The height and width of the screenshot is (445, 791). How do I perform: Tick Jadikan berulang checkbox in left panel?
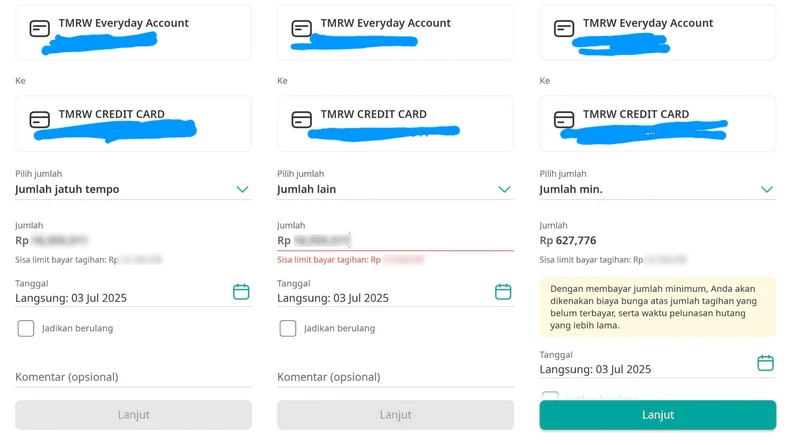pyautogui.click(x=26, y=328)
